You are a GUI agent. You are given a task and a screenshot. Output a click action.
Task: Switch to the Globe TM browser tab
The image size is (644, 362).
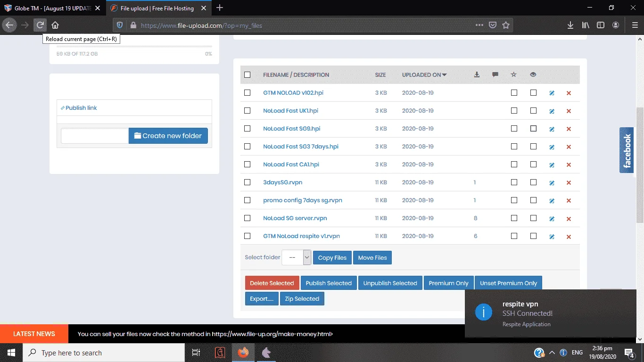[52, 8]
